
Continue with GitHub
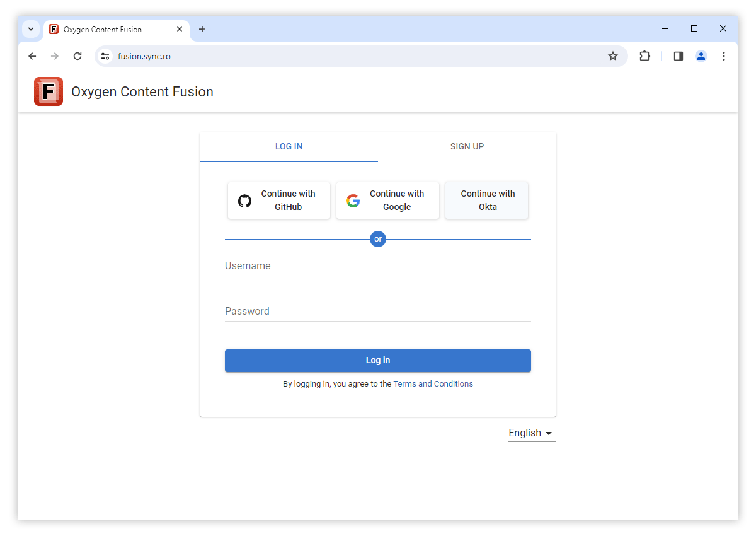point(279,201)
